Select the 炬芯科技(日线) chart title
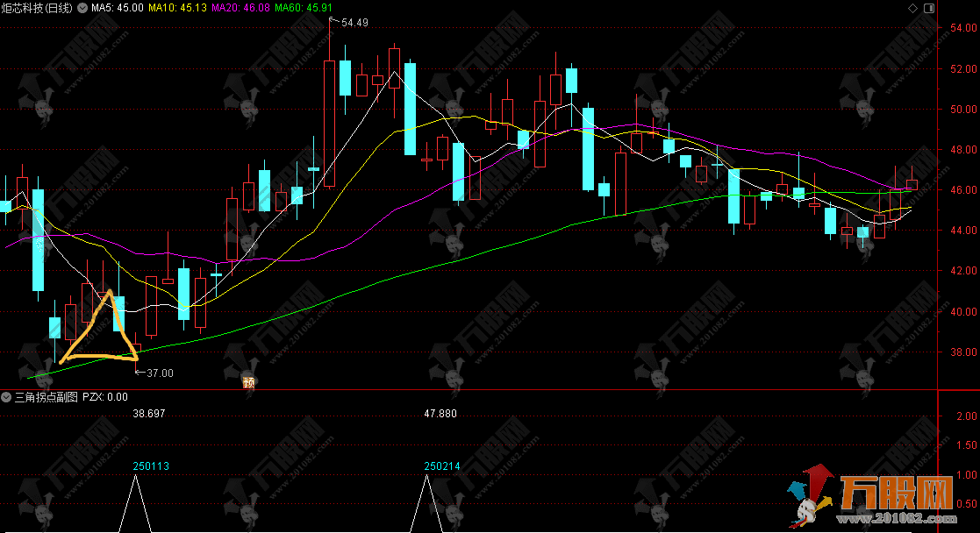Image resolution: width=980 pixels, height=533 pixels. [x=37, y=8]
